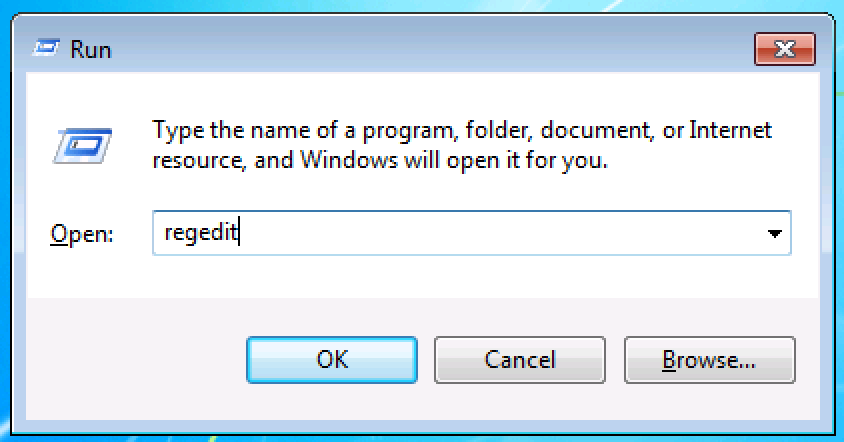The height and width of the screenshot is (442, 844).
Task: Close the Run dialog with red X
Action: pos(785,49)
